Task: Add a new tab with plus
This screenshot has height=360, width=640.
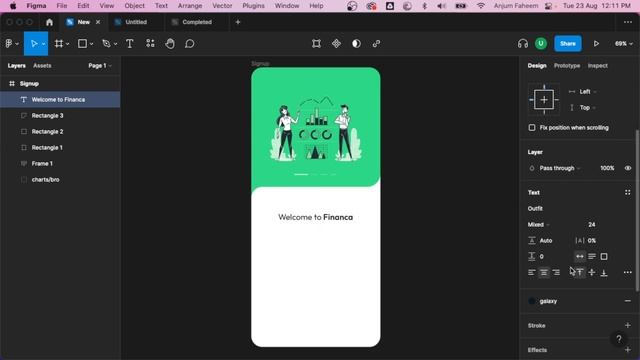Action: [x=238, y=22]
